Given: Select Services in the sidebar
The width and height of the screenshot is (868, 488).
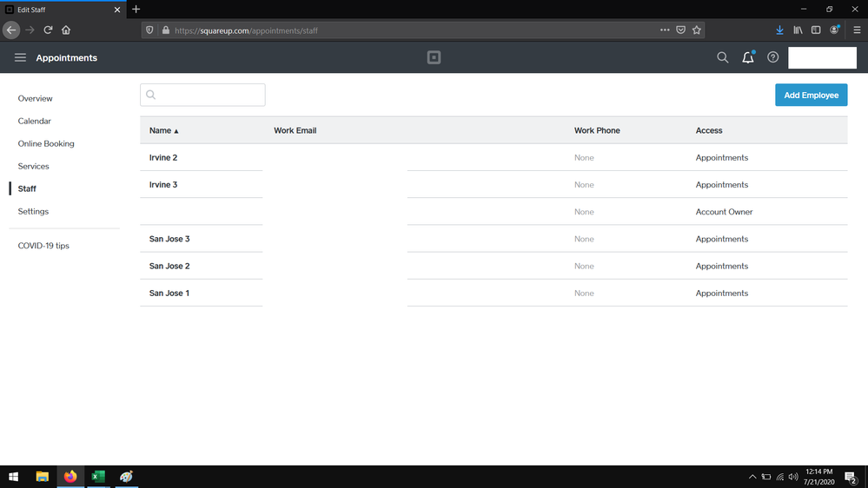Looking at the screenshot, I should 34,167.
